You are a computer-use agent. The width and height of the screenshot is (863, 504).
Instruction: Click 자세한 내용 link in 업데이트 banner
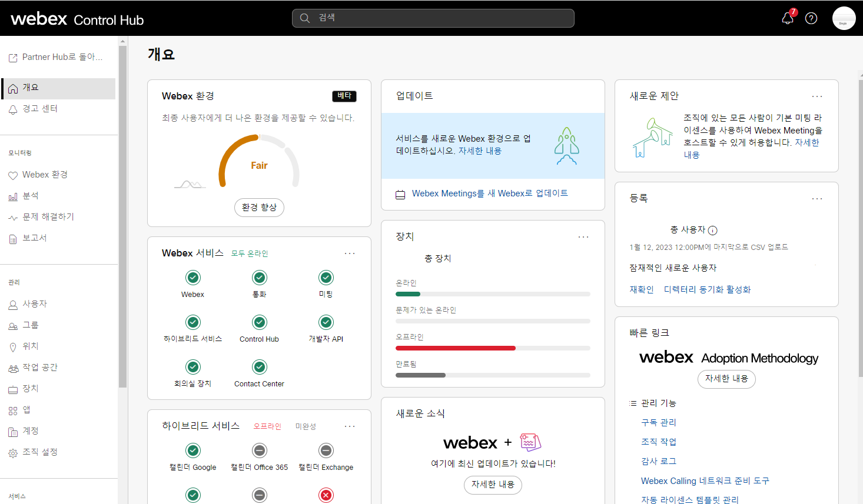pos(480,151)
